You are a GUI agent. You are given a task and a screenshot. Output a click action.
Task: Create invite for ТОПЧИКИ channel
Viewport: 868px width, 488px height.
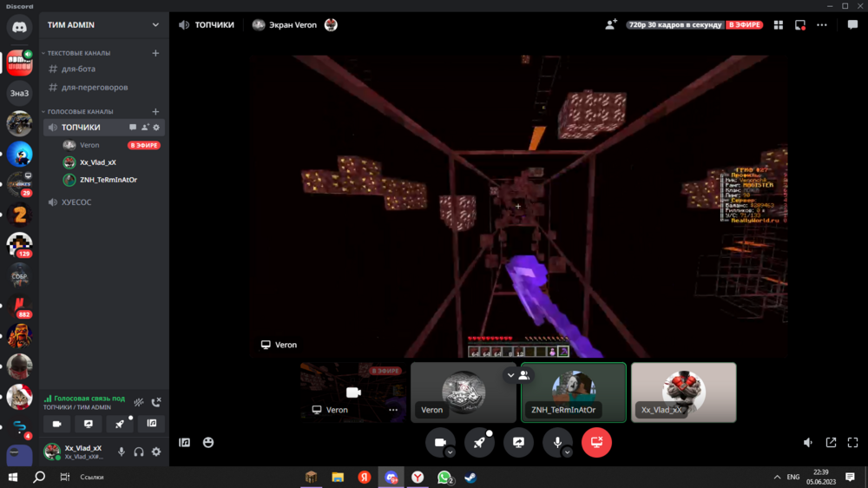(x=145, y=128)
